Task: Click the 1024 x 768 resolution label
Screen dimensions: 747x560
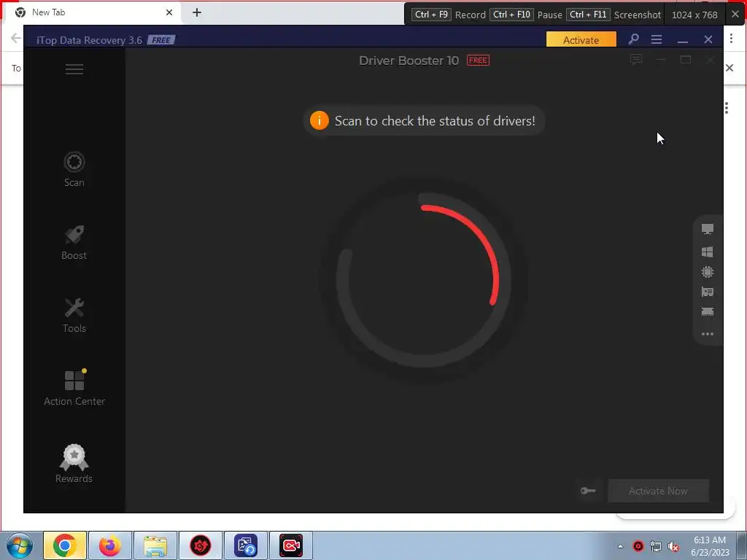Action: pyautogui.click(x=694, y=15)
